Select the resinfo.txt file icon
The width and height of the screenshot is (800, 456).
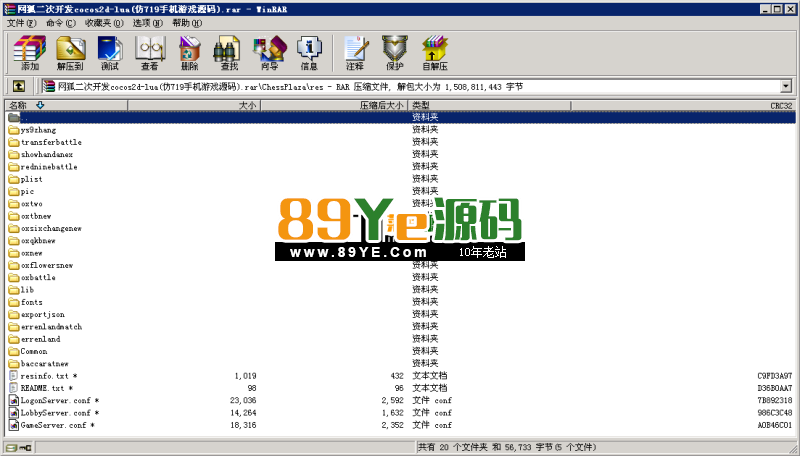tap(14, 376)
